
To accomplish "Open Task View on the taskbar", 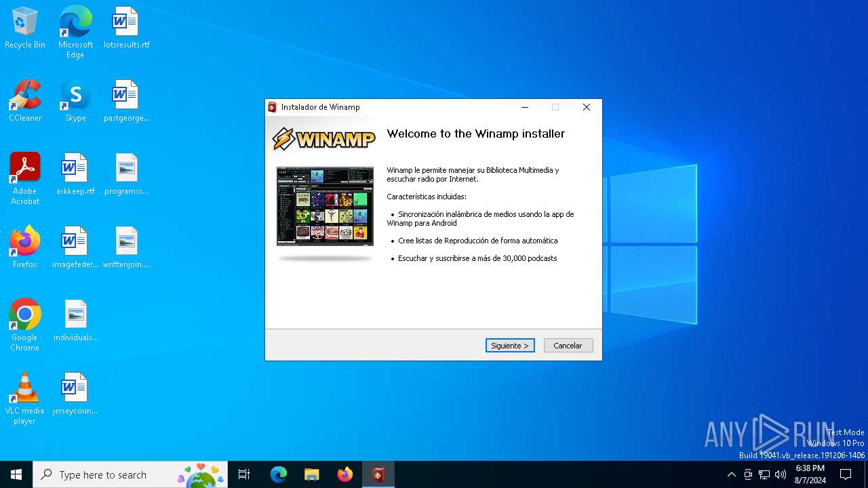I will point(244,474).
